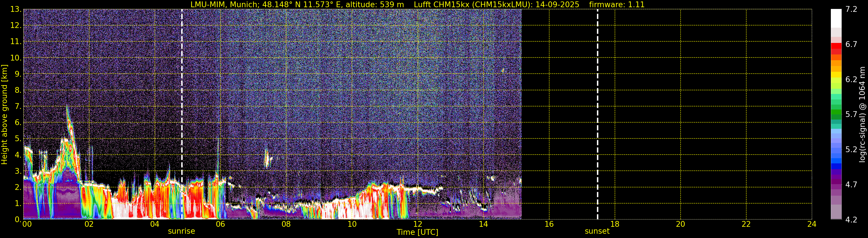Screen dimensions: 868x238
Task: Click the plot title text 'LMU-MIM, Munich'
Action: 225,5
